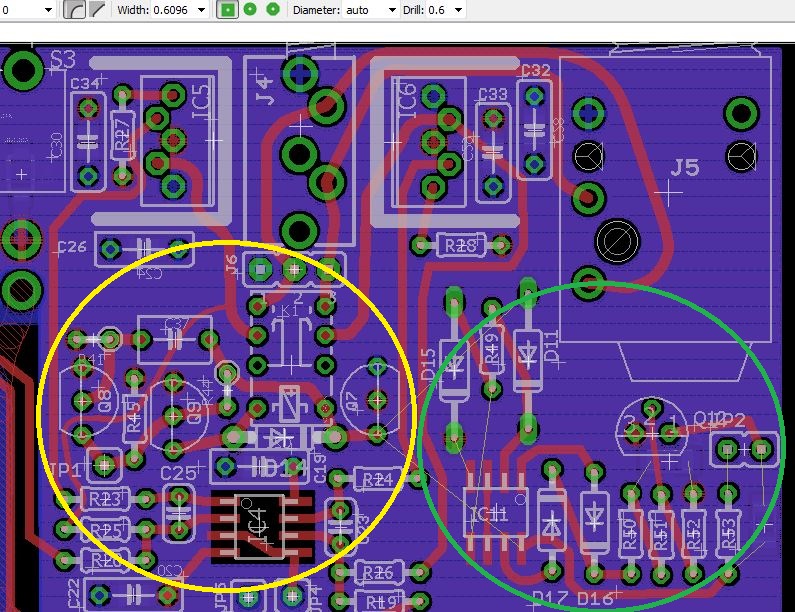The width and height of the screenshot is (795, 612).
Task: Open the Width dropdown list
Action: point(201,10)
